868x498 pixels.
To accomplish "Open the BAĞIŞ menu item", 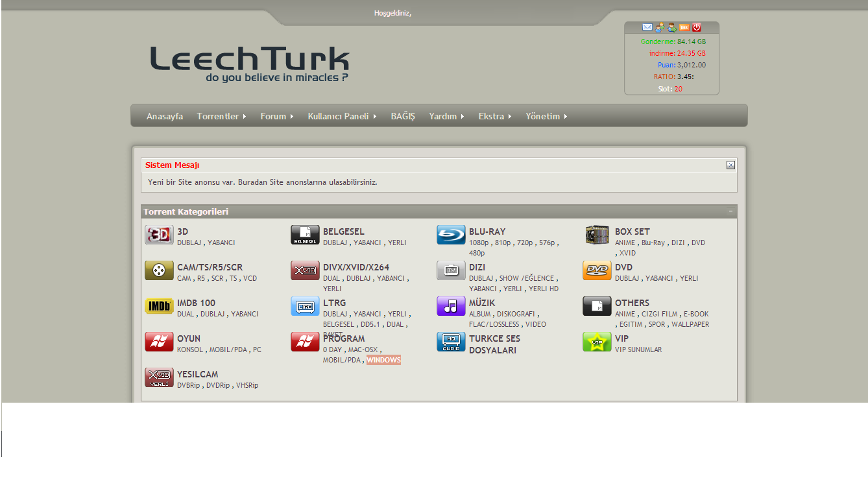I will pyautogui.click(x=403, y=117).
